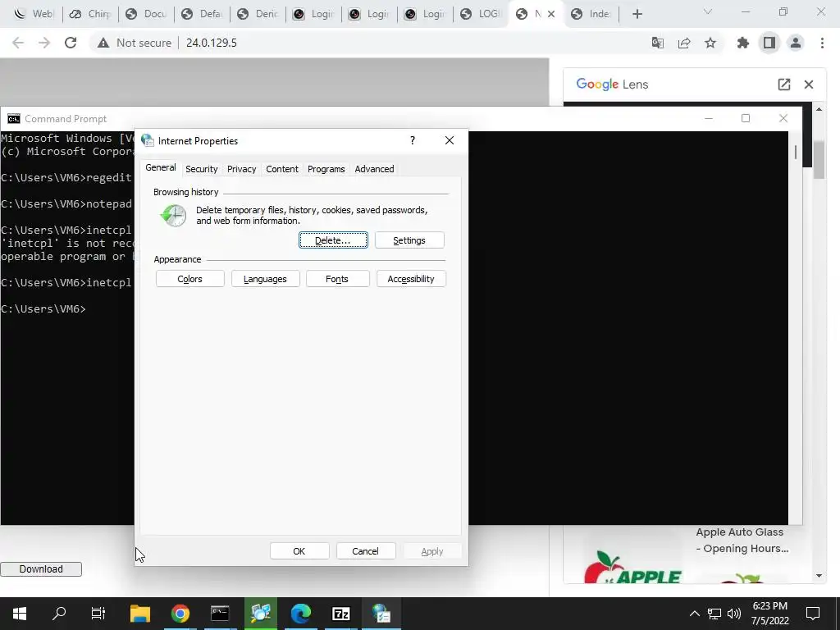Reload the page in Chrome
This screenshot has height=630, width=840.
(71, 43)
